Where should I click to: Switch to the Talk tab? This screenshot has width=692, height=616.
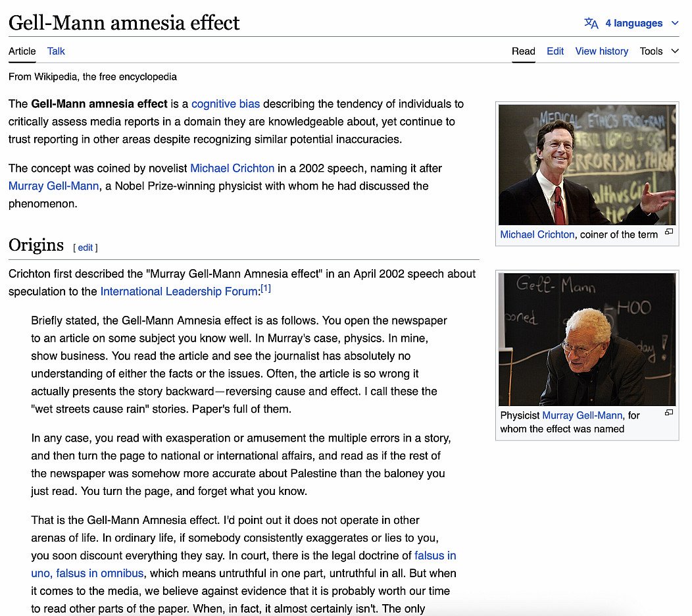click(56, 51)
